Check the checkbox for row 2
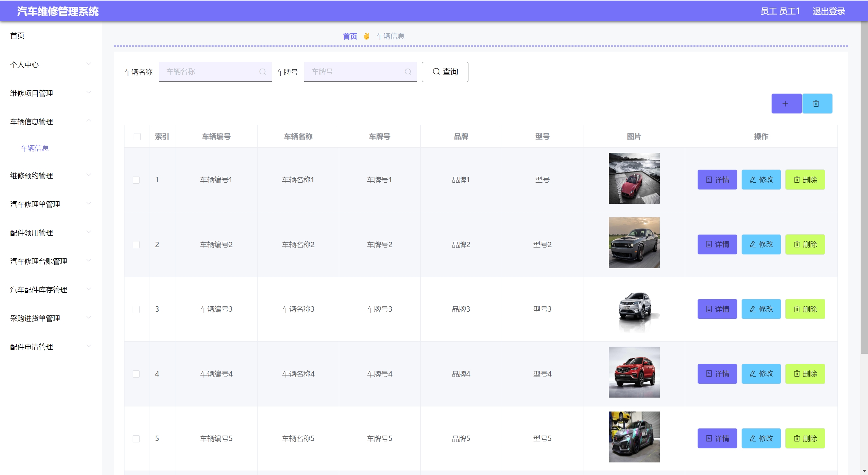Viewport: 868px width, 475px height. 136,244
